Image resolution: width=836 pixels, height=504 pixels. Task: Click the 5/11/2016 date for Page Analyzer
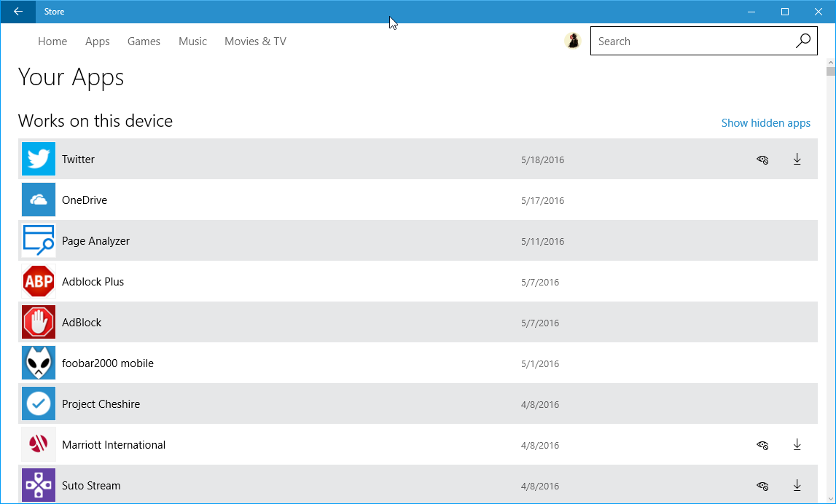click(x=543, y=241)
